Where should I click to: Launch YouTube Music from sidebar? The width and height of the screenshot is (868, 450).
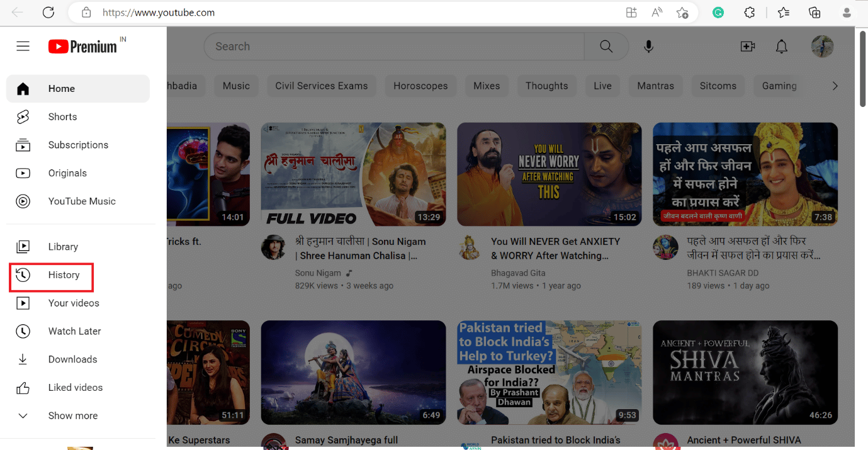point(23,201)
